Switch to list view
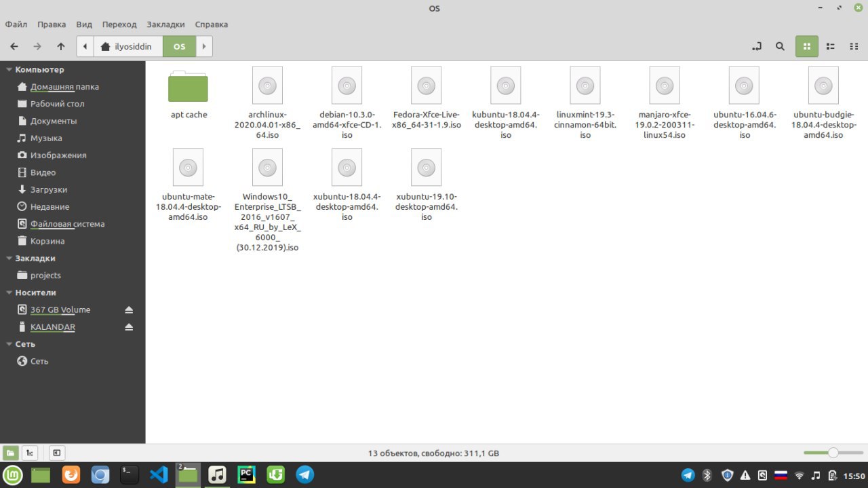Viewport: 868px width, 488px height. coord(830,46)
